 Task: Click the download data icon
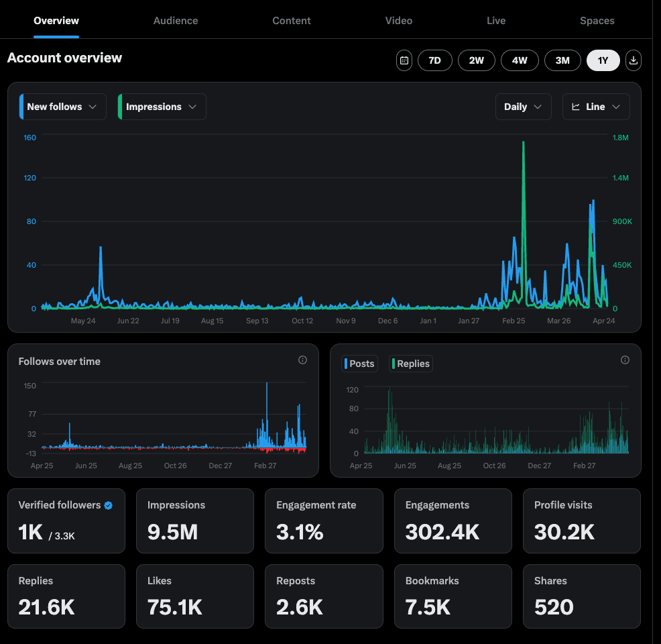coord(634,60)
